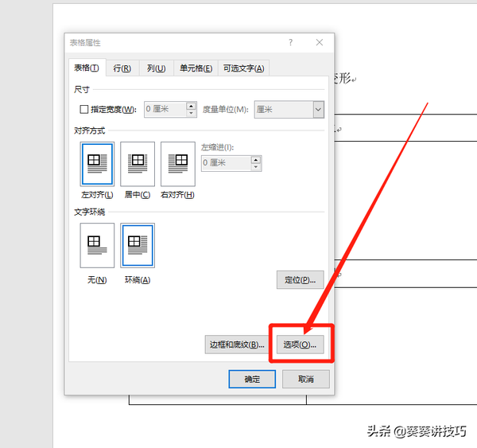The height and width of the screenshot is (448, 477).
Task: Enable the 指定宽度(W) checkbox
Action: (x=84, y=109)
